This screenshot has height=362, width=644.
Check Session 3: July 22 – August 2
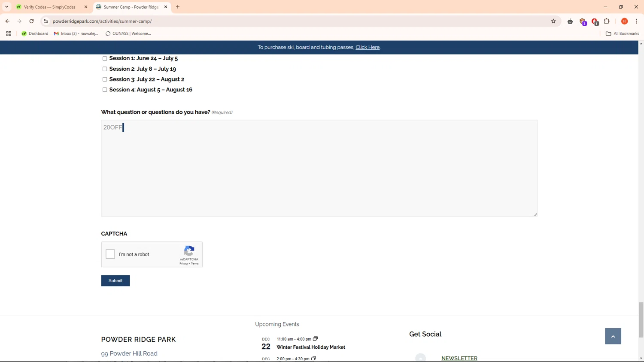[105, 79]
